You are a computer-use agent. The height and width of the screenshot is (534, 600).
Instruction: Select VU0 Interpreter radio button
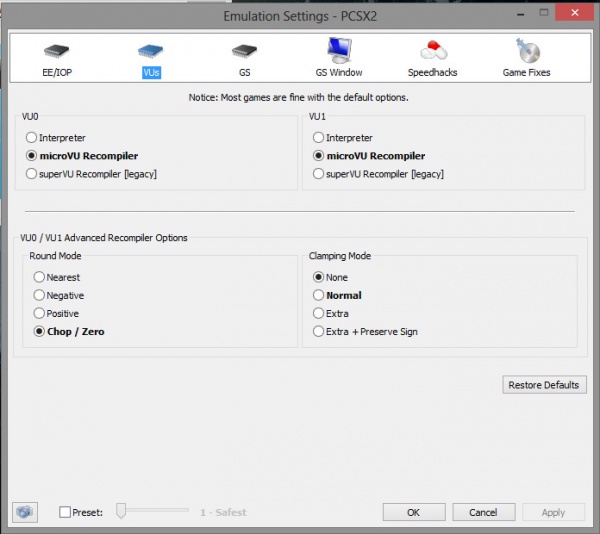click(31, 137)
